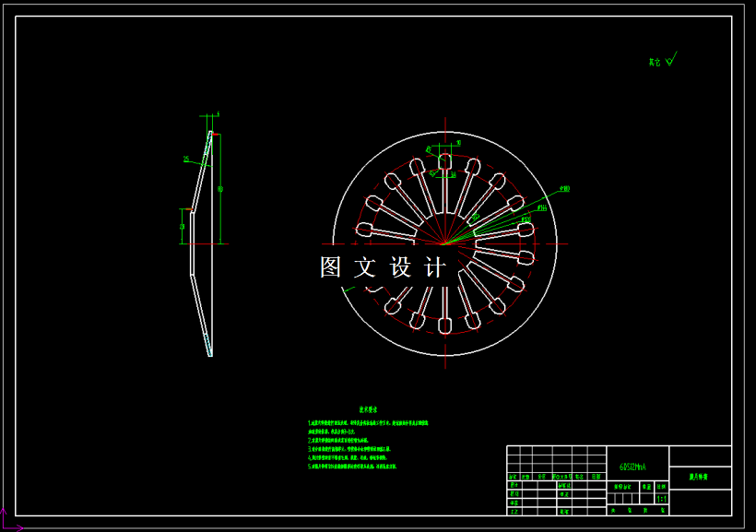
Task: Click the dimension value 10 above top slot
Action: pos(458,143)
